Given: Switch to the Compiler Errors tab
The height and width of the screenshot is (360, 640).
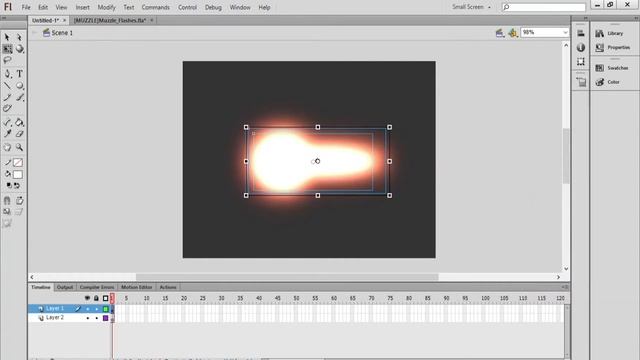Looking at the screenshot, I should 97,287.
